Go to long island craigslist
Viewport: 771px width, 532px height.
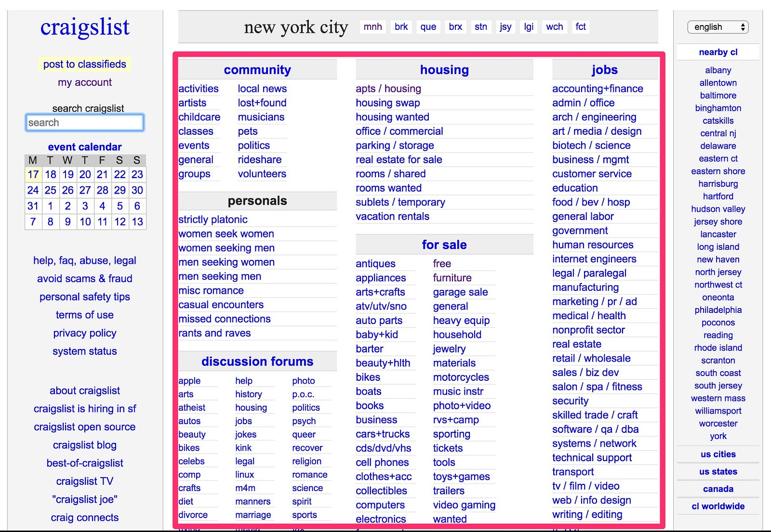pos(718,247)
